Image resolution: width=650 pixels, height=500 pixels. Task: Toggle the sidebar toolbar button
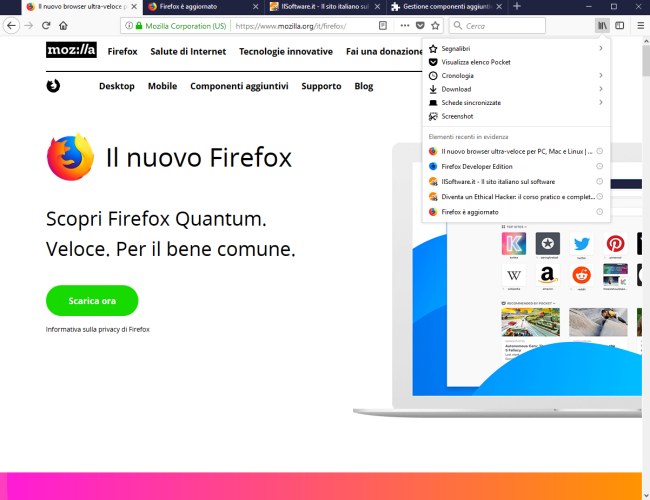pos(620,26)
